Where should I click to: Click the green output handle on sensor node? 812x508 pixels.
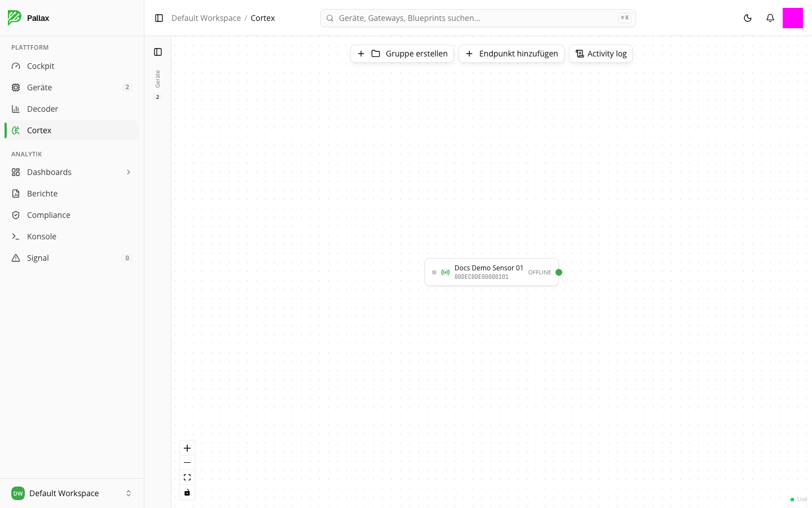(x=559, y=272)
